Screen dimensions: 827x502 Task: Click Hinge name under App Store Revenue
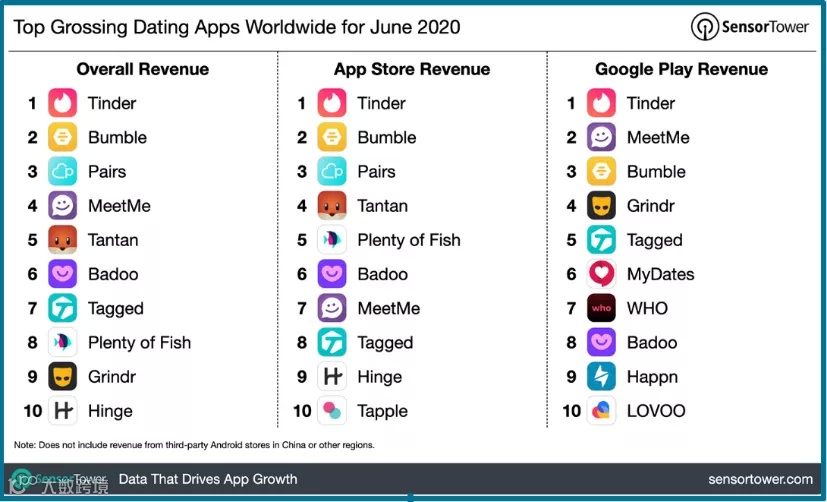pos(380,378)
